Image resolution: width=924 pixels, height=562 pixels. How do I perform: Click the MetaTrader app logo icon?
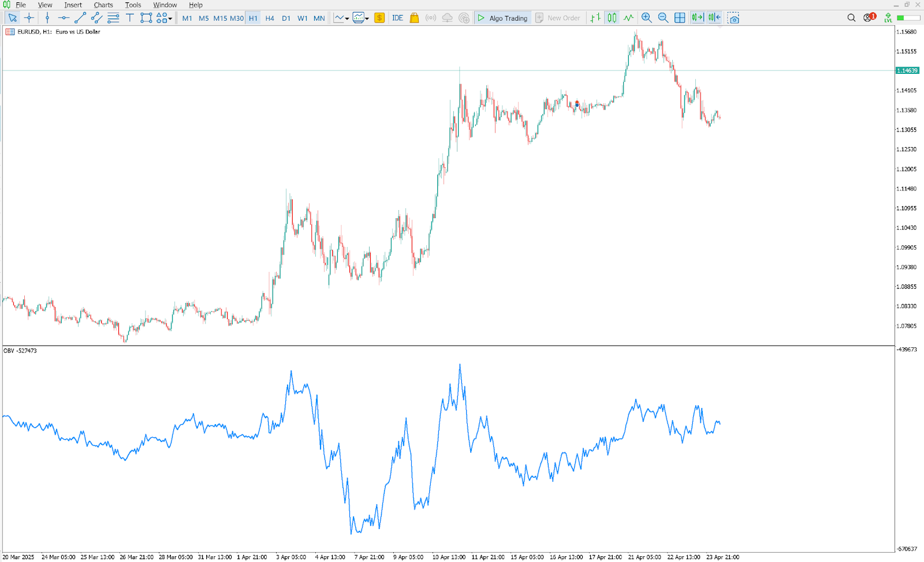tap(6, 5)
